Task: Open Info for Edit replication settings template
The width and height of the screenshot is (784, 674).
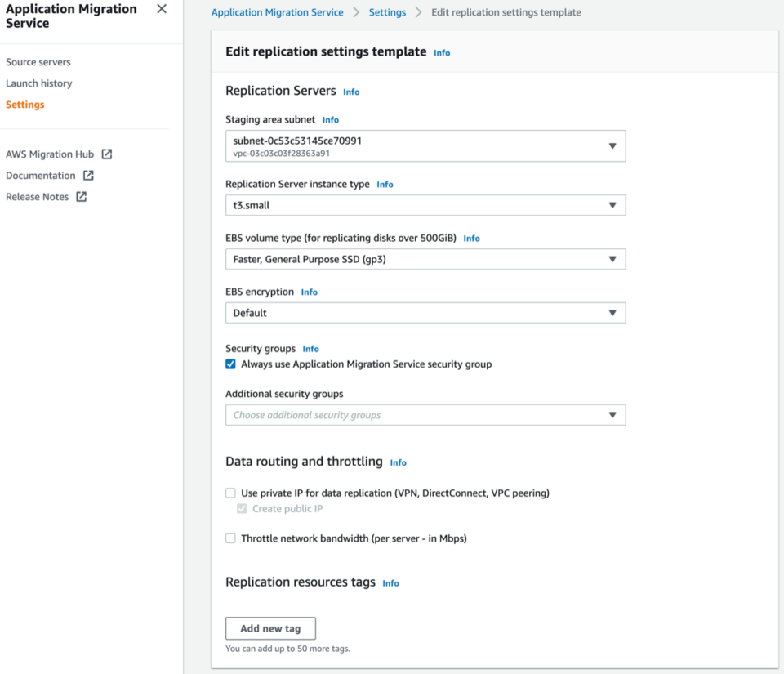Action: tap(442, 53)
